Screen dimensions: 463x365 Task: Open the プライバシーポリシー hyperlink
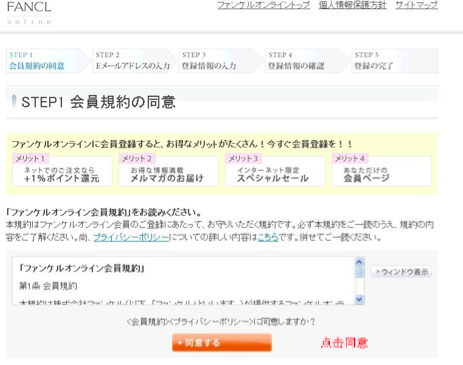tap(131, 237)
